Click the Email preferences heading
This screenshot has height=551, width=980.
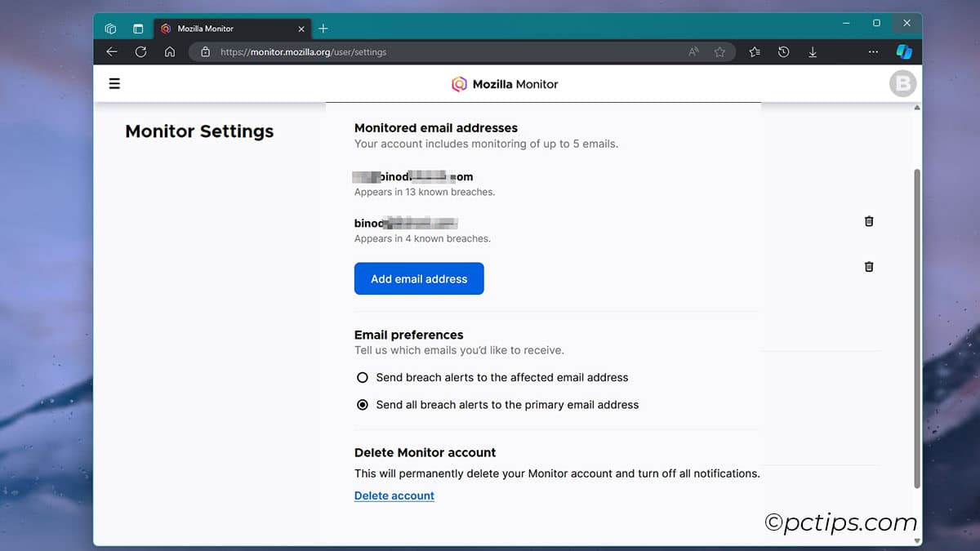click(408, 335)
